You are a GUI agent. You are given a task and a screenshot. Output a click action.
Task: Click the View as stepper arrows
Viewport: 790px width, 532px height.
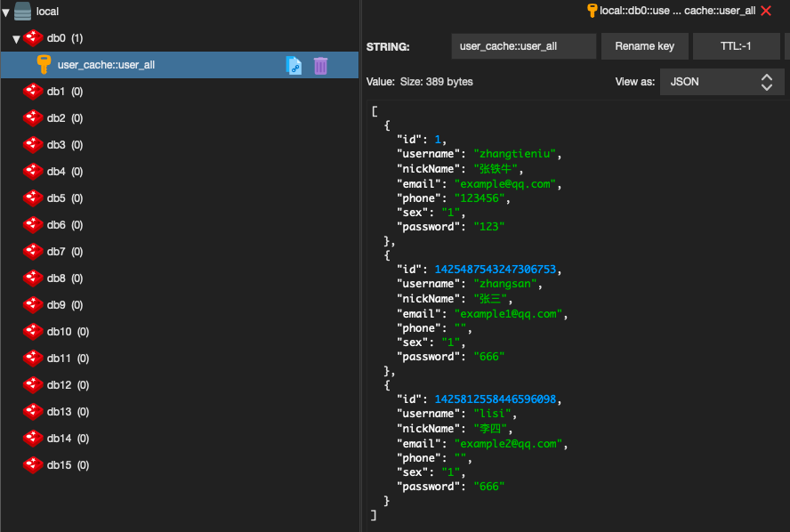click(766, 82)
